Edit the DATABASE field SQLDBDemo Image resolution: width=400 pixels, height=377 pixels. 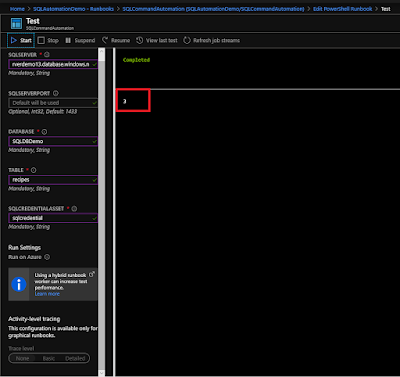pos(53,141)
